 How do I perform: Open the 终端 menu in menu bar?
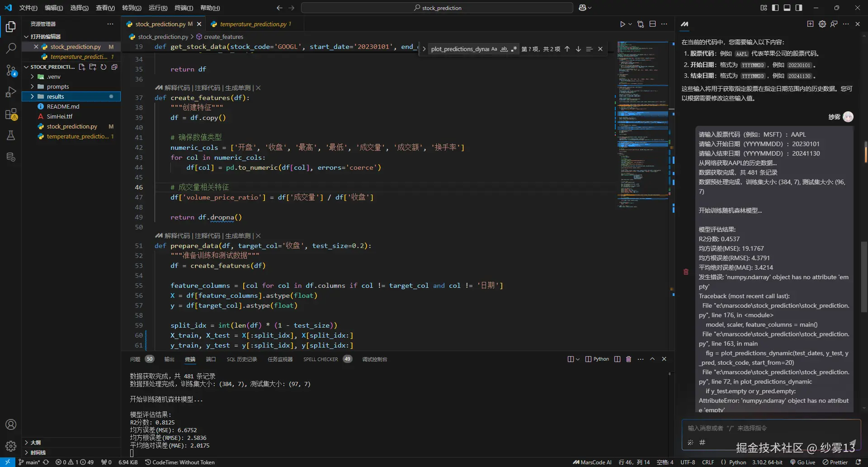point(184,8)
